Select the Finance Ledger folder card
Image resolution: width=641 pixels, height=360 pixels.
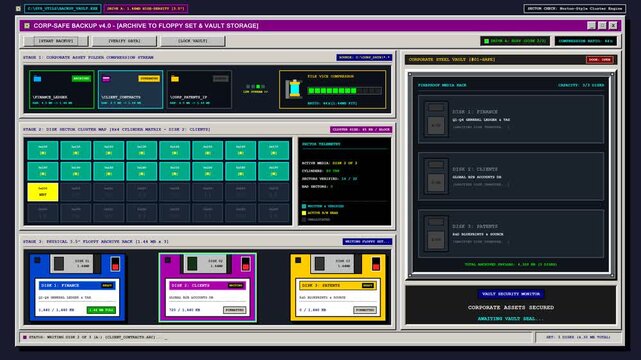tap(61, 89)
